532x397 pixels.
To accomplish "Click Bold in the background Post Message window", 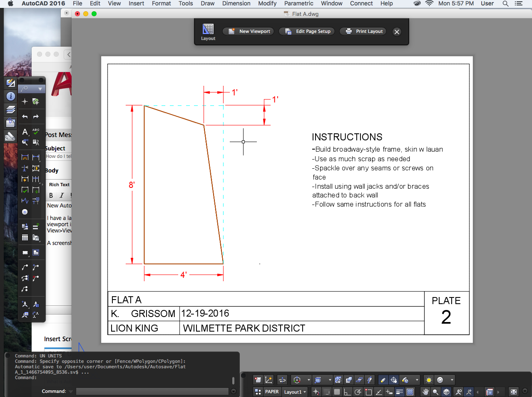I will (x=51, y=195).
